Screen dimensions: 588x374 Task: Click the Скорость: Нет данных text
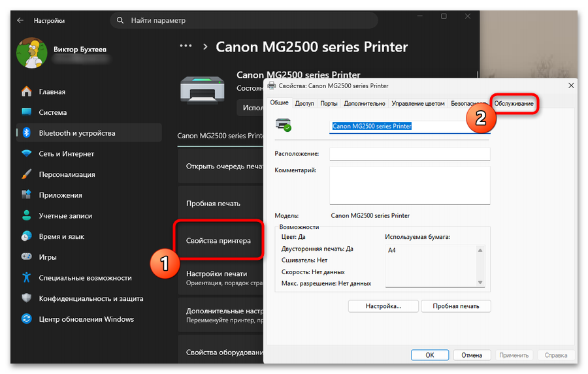coord(313,272)
